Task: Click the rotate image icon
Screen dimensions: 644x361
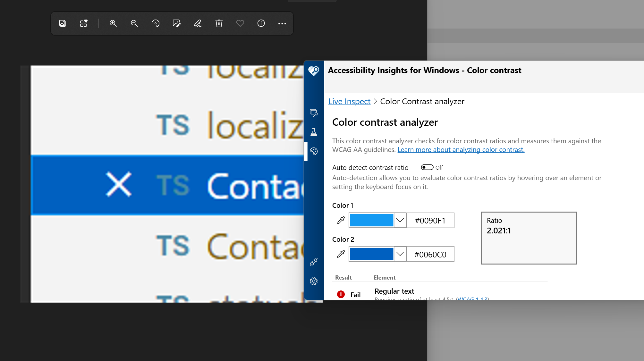Action: [x=156, y=23]
